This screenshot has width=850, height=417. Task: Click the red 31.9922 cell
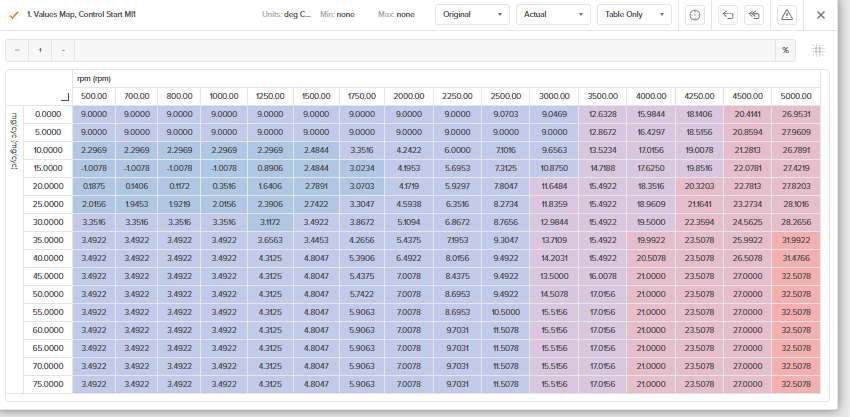pyautogui.click(x=795, y=240)
